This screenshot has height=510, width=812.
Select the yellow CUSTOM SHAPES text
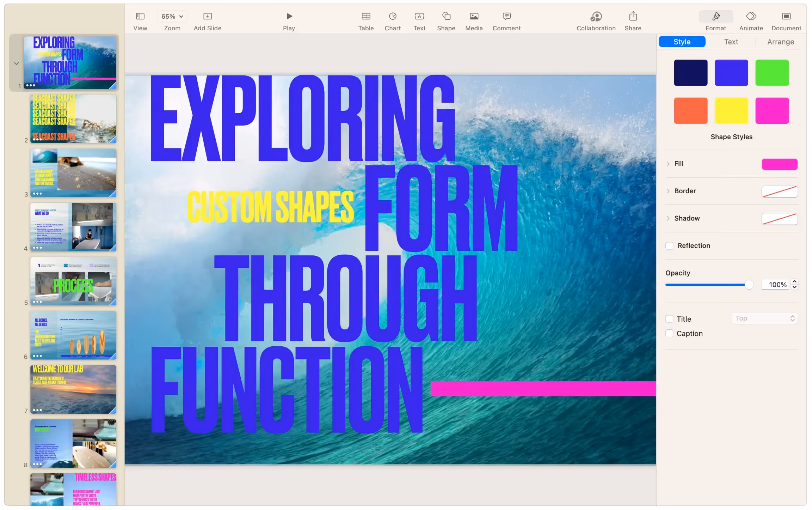point(270,207)
